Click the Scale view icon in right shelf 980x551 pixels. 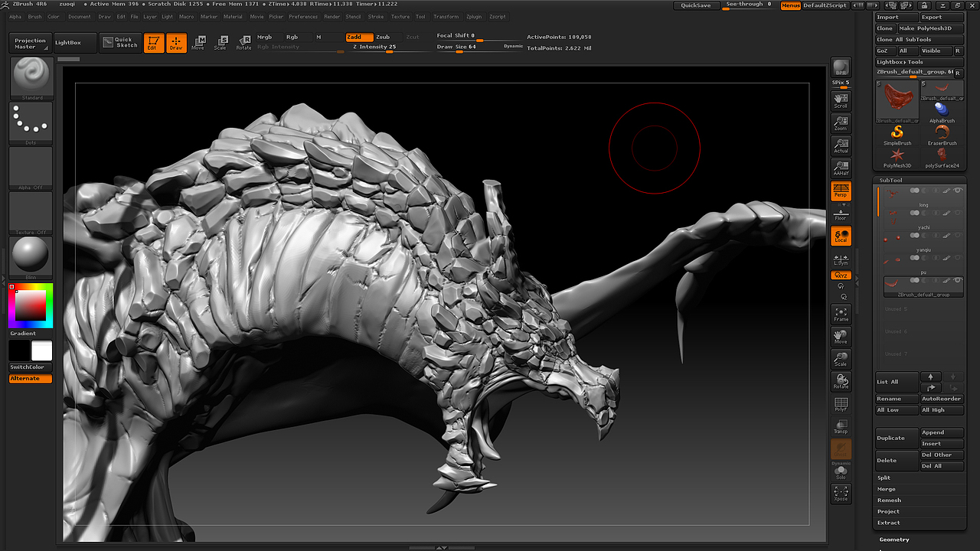[841, 359]
